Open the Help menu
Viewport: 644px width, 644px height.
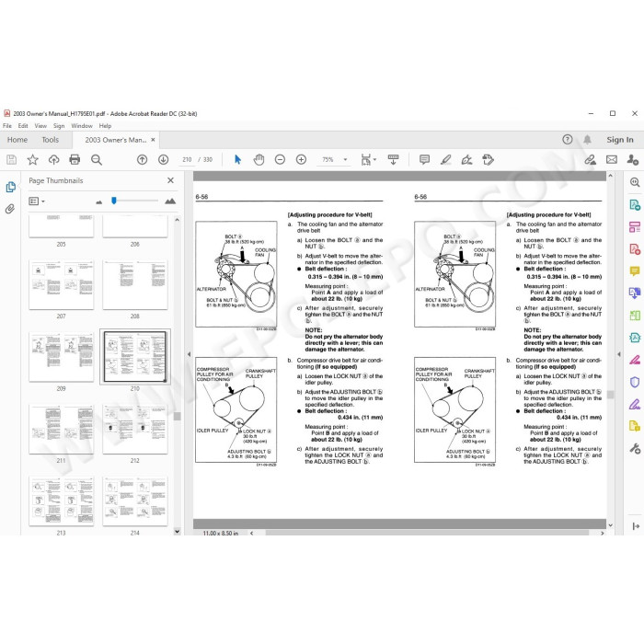coord(105,126)
